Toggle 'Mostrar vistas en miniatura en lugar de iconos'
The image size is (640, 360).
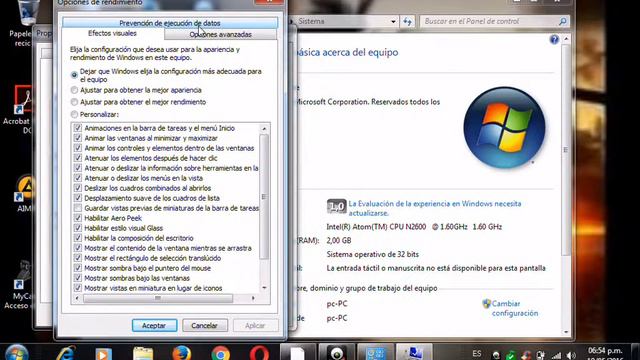point(78,288)
